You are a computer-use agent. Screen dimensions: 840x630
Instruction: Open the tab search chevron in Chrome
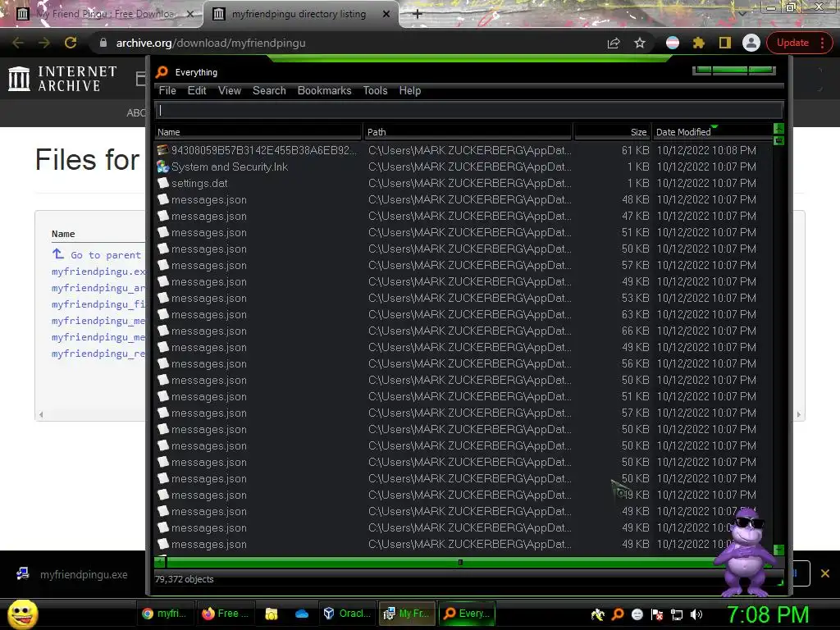pyautogui.click(x=742, y=13)
